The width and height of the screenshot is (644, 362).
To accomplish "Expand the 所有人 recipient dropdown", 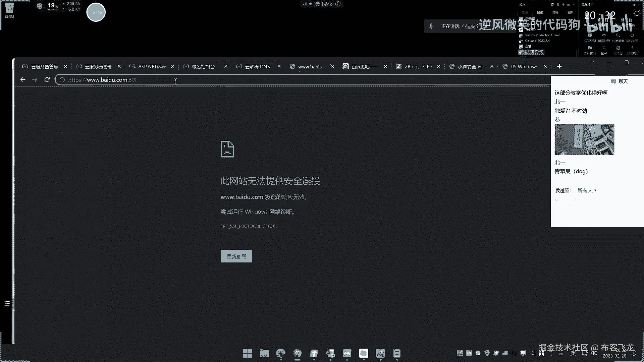I will pos(587,190).
